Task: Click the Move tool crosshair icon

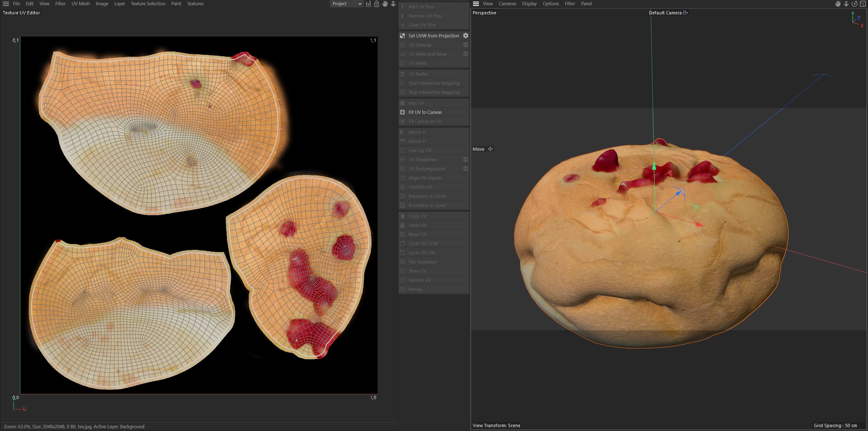Action: click(x=490, y=149)
